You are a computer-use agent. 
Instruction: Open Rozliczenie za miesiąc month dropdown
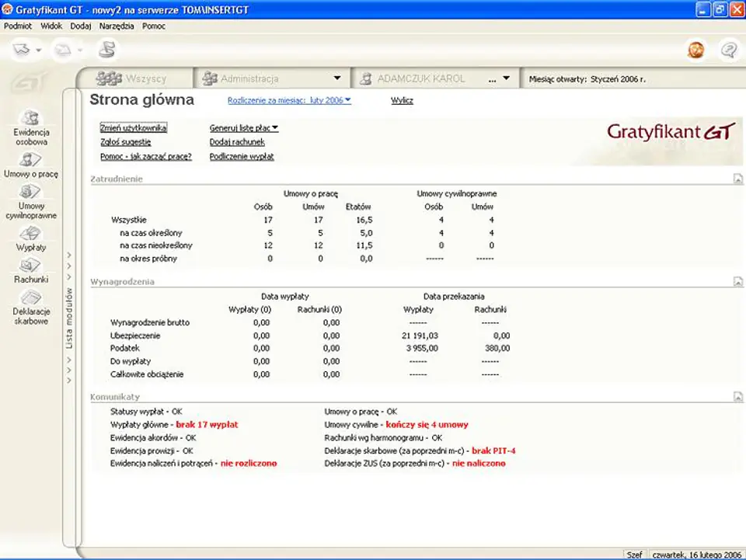[x=289, y=100]
